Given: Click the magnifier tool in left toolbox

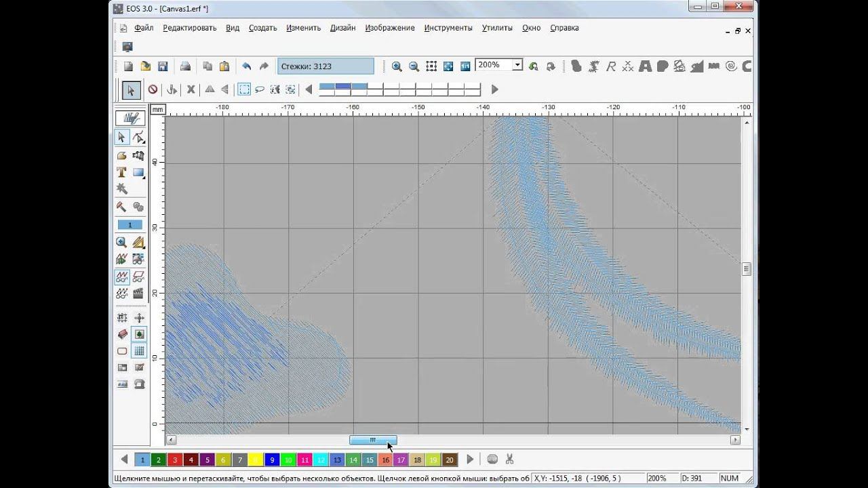Looking at the screenshot, I should click(x=121, y=242).
